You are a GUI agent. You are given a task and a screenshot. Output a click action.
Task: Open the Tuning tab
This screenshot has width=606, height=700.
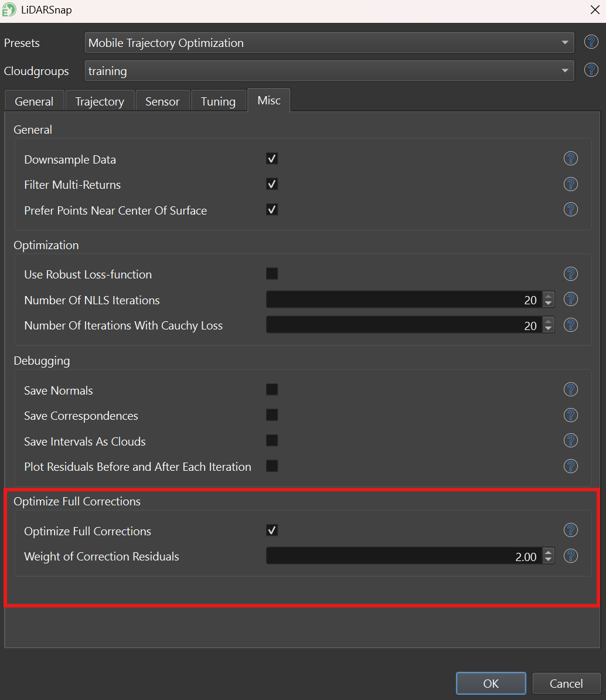click(x=218, y=101)
